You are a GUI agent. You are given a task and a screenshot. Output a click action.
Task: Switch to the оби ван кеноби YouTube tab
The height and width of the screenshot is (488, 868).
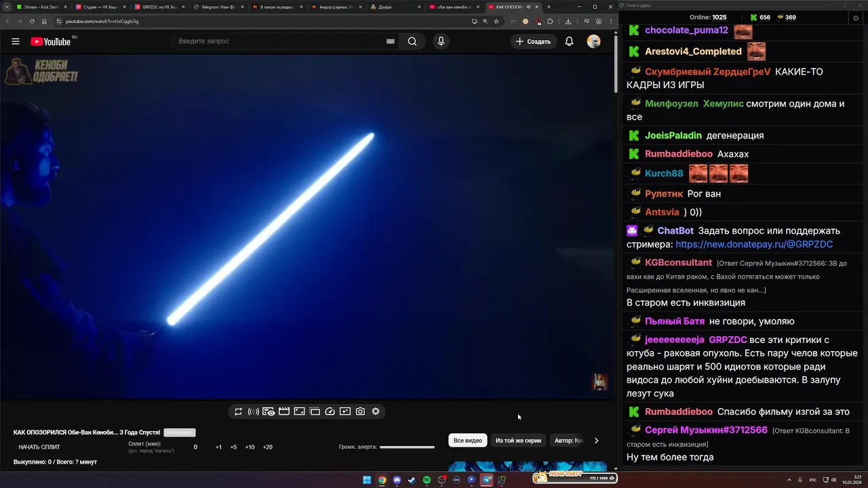pyautogui.click(x=454, y=7)
